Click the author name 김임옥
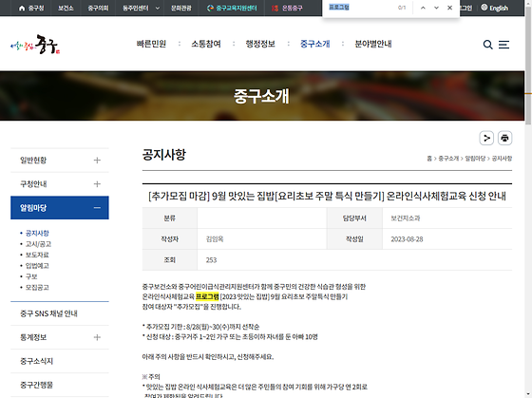The width and height of the screenshot is (532, 398). click(215, 239)
